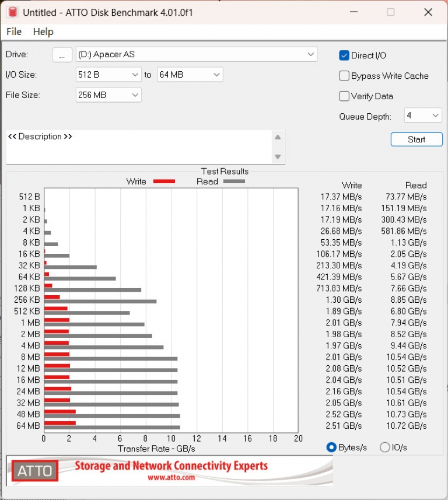Enable Bypass Write Cache checkbox
The height and width of the screenshot is (500, 448).
(x=344, y=76)
